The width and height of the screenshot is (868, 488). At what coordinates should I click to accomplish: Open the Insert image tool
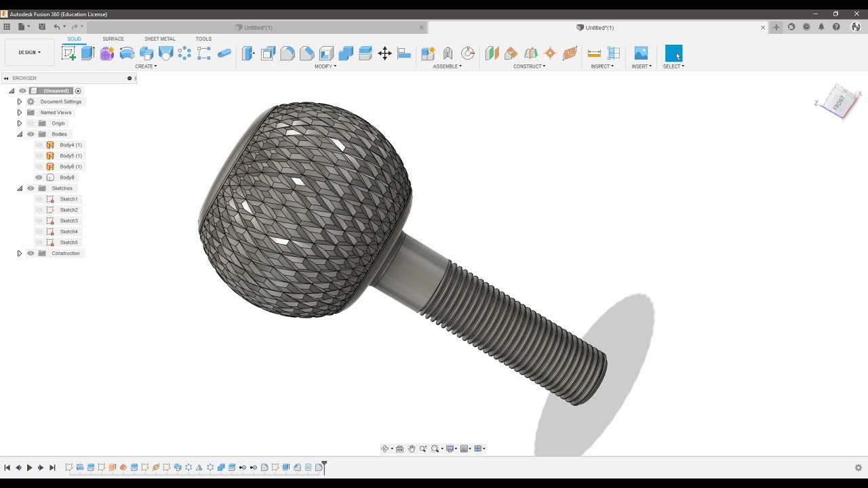641,54
